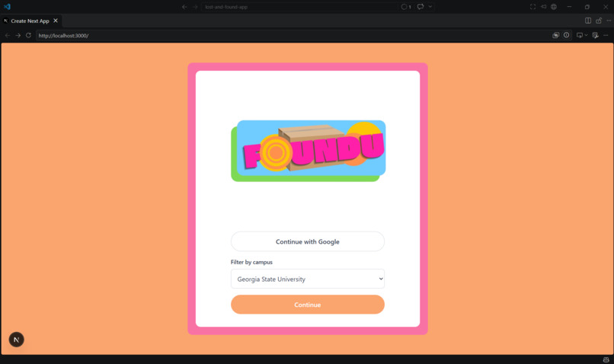Open the Georgia State University campus dropdown
614x364 pixels.
click(x=308, y=279)
